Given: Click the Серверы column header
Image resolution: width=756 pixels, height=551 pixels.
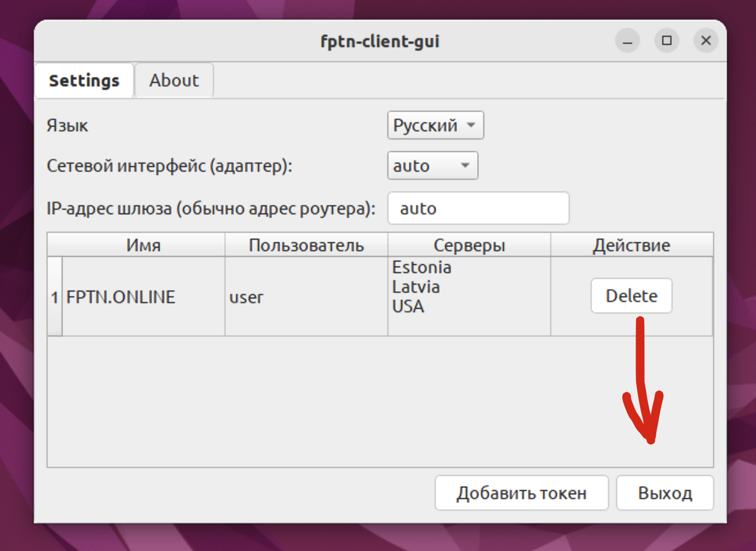Looking at the screenshot, I should click(470, 245).
